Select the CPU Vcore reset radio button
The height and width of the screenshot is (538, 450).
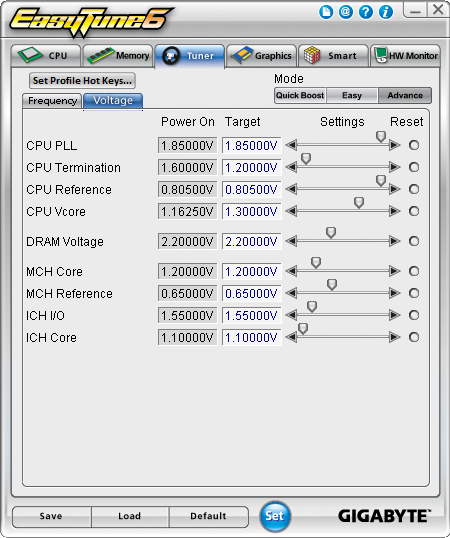click(414, 211)
